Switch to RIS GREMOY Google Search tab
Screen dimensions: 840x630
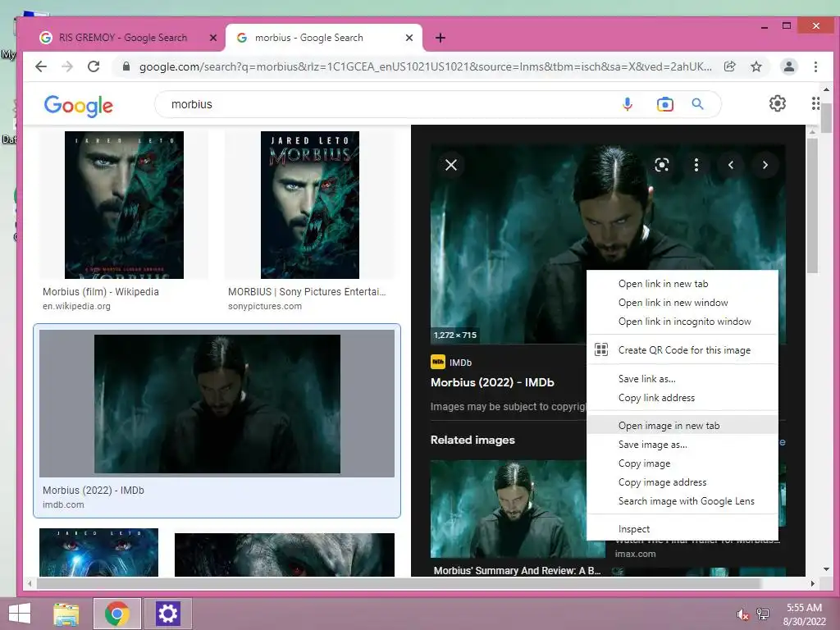[x=123, y=38]
